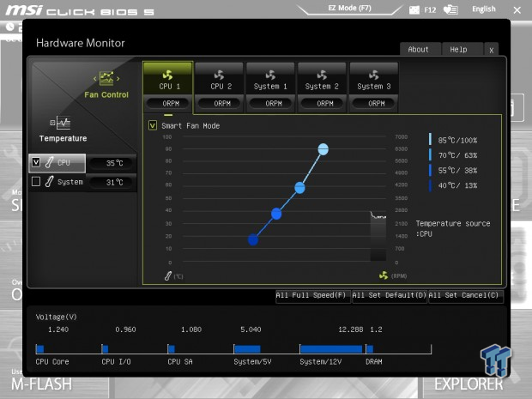Open the About tab
Image resolution: width=532 pixels, height=399 pixels.
(420, 50)
